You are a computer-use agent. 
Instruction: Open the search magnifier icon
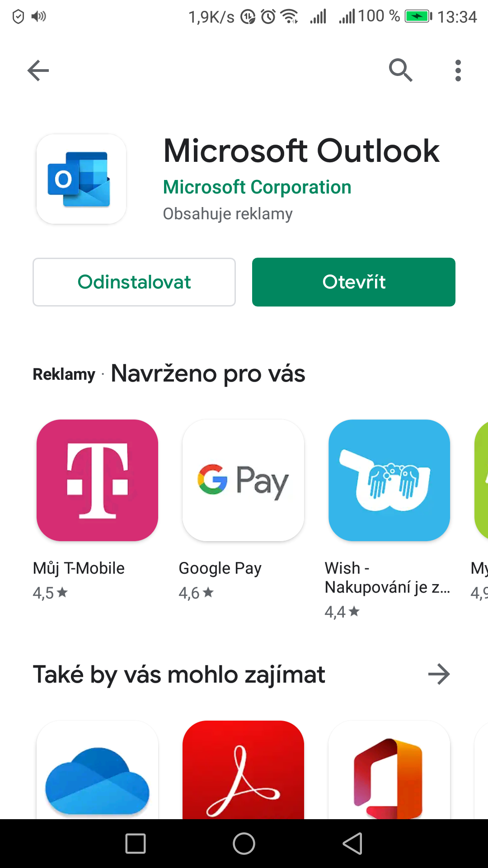(x=401, y=71)
